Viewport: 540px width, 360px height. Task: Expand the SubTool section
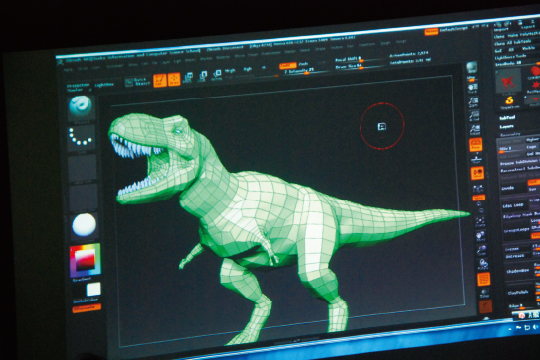[507, 118]
